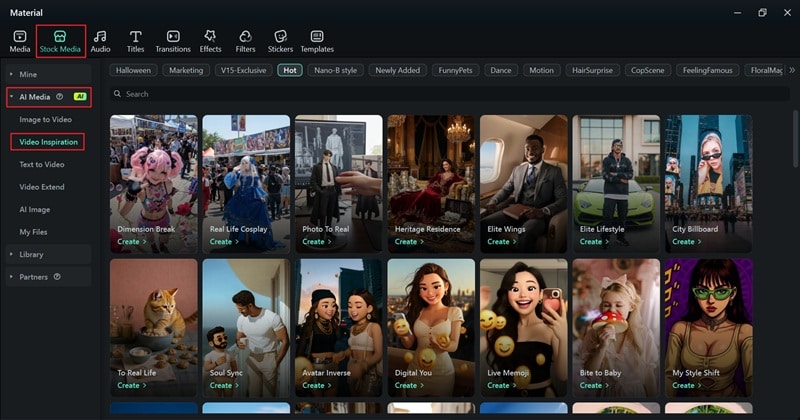800x420 pixels.
Task: Click Create on Avatar Inverse card
Action: [x=316, y=385]
